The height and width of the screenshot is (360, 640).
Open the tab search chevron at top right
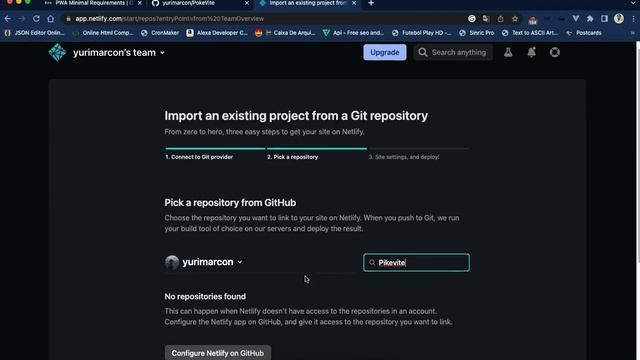(633, 3)
